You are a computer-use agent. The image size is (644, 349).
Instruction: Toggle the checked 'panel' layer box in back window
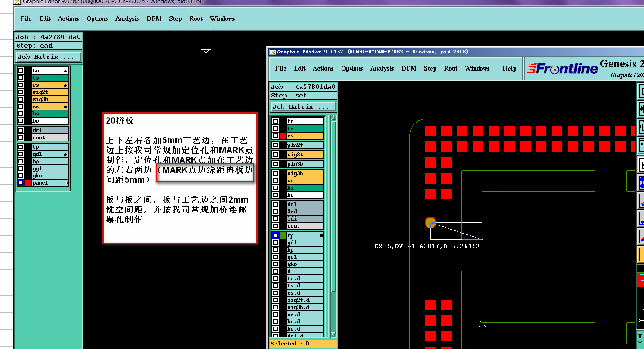[x=21, y=183]
